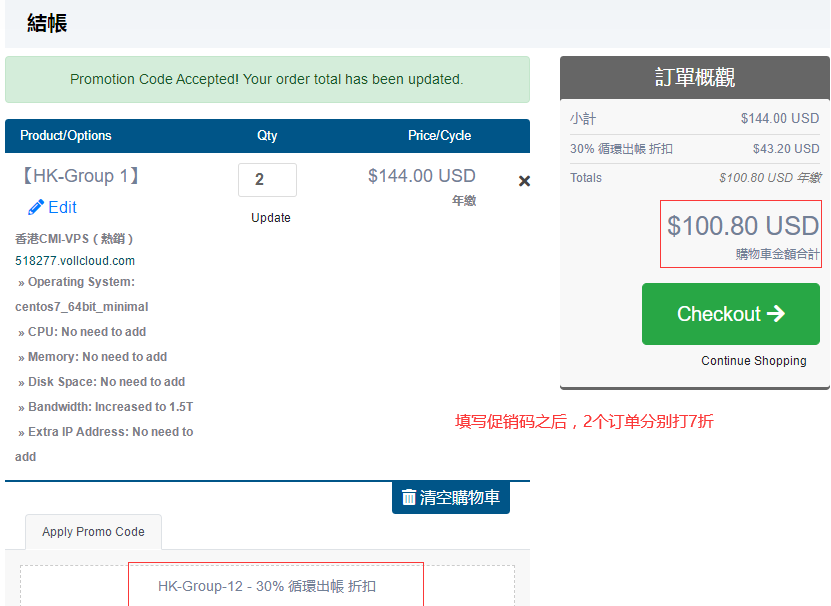Click the 年繳 billing cycle under the price
Image resolution: width=831 pixels, height=606 pixels.
[x=464, y=201]
